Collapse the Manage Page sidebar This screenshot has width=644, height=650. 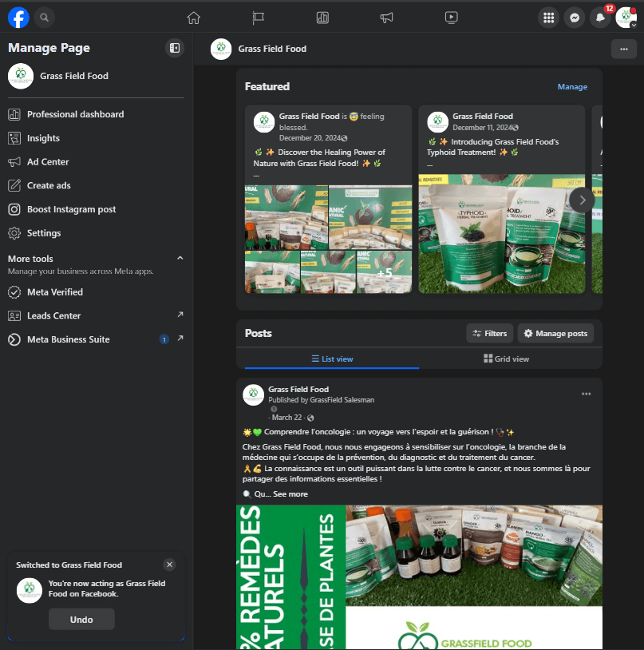pos(174,48)
